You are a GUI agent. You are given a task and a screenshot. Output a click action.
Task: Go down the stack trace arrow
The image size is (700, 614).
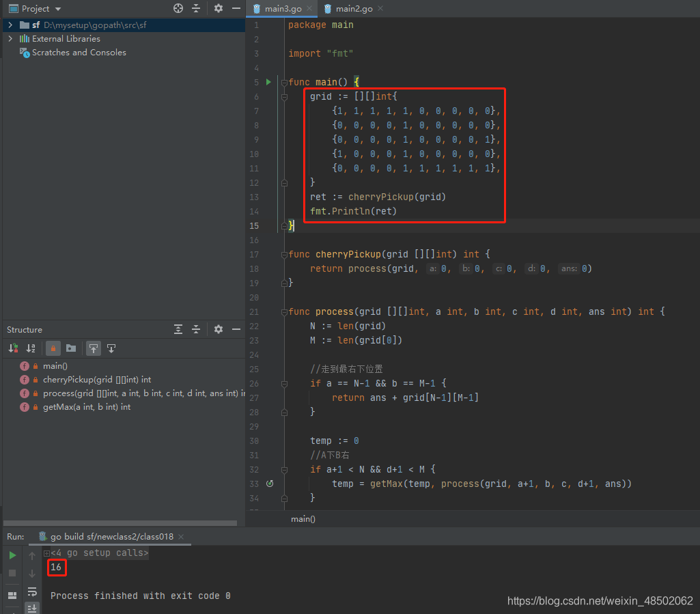click(x=32, y=574)
